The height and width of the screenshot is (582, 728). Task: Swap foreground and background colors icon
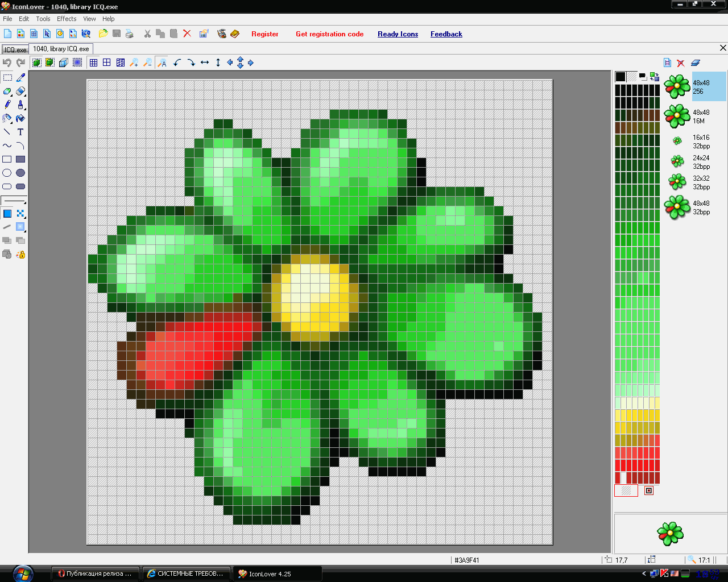[x=655, y=77]
